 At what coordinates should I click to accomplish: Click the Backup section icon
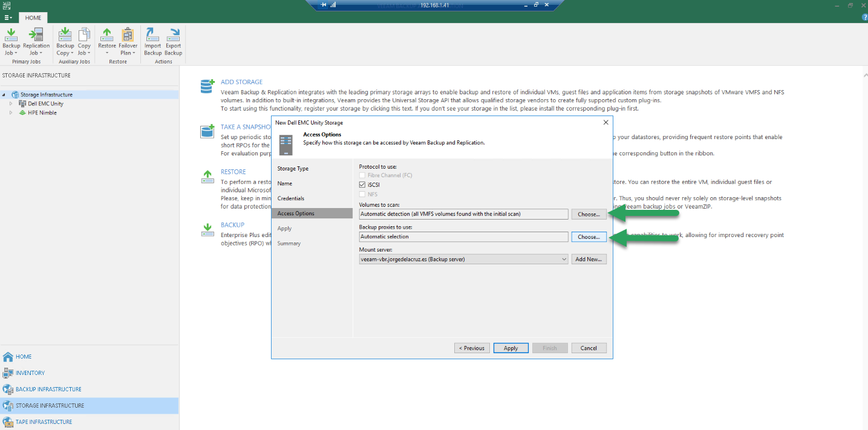pyautogui.click(x=207, y=229)
